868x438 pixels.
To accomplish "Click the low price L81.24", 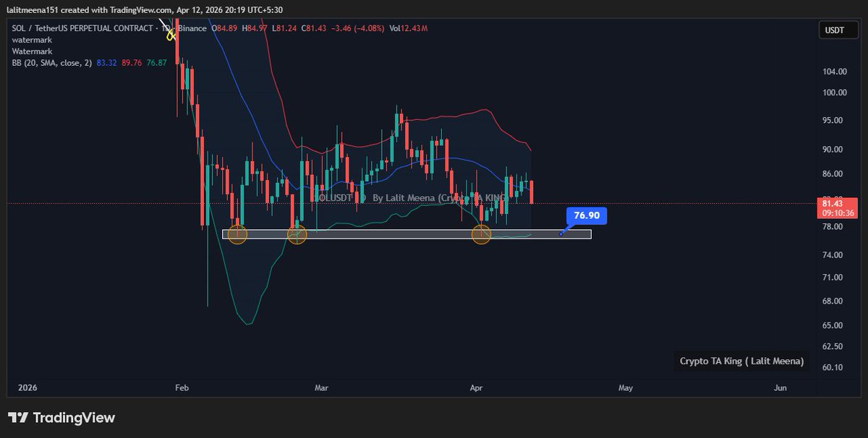I will click(x=284, y=28).
